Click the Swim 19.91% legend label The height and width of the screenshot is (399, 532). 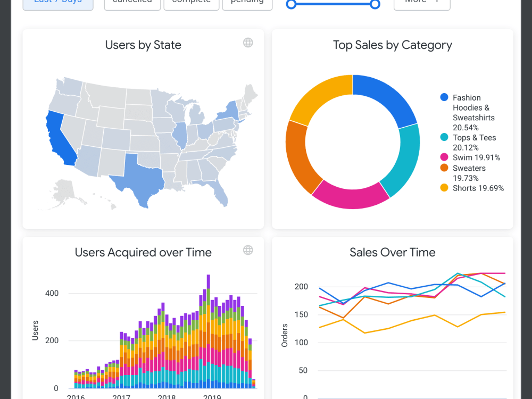[x=476, y=157]
